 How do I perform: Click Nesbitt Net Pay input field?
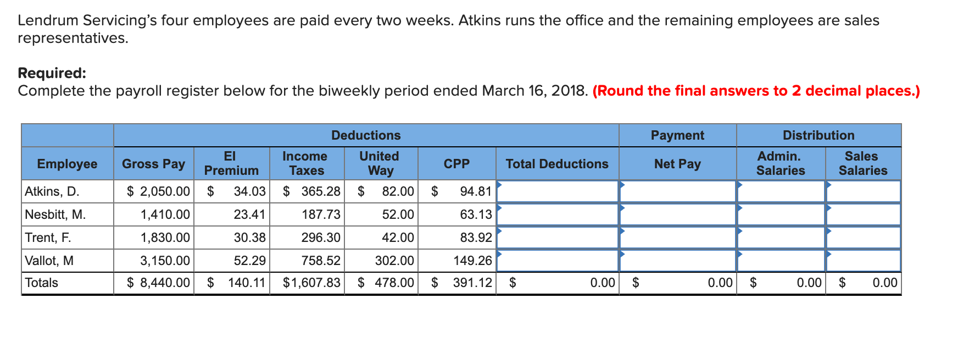click(x=678, y=214)
